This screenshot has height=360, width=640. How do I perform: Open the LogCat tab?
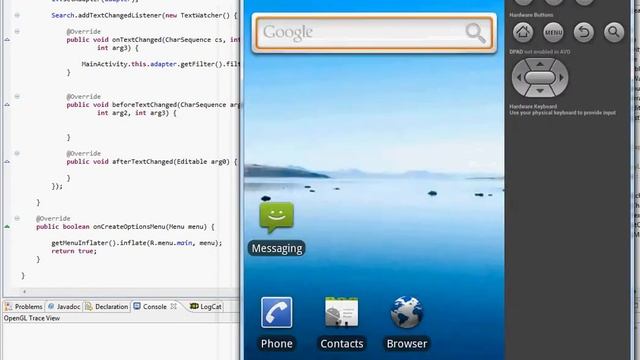tap(206, 306)
